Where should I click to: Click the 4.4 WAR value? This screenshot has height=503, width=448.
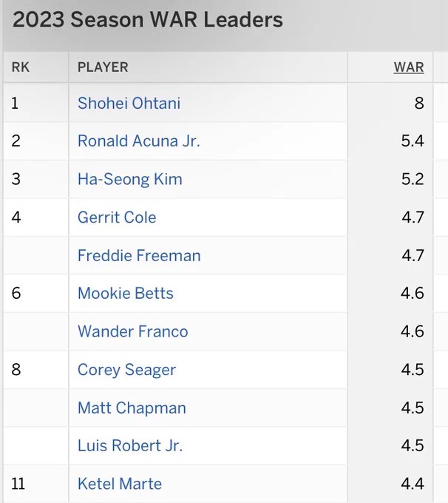pyautogui.click(x=412, y=484)
